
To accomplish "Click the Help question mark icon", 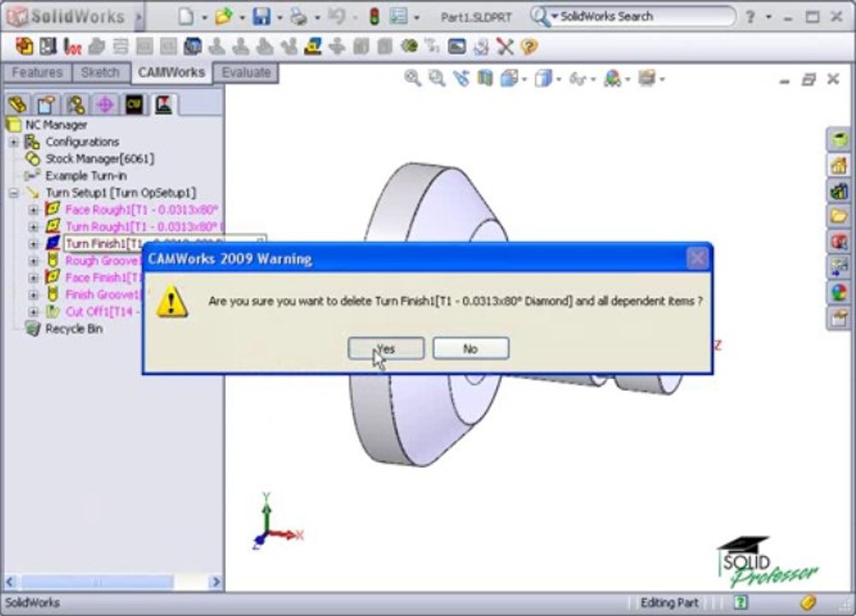I will (751, 17).
